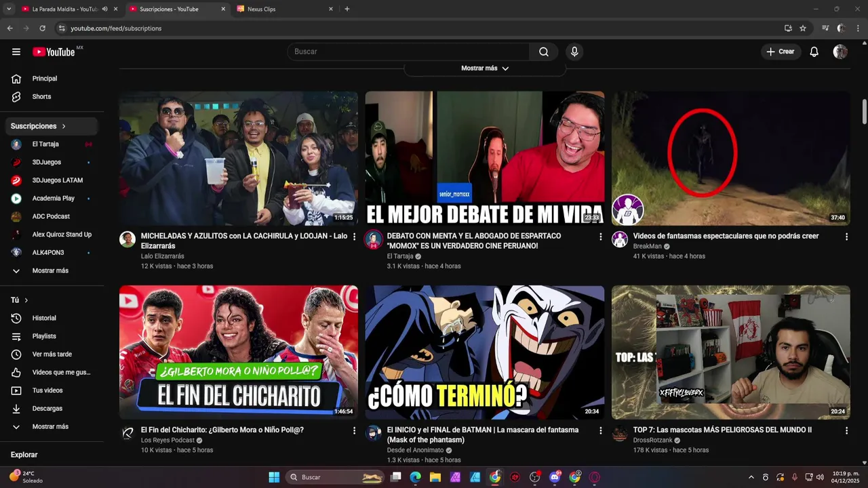Play MICHELADAS Y AZULITOS video thumbnail
The height and width of the screenshot is (488, 868).
tap(239, 159)
